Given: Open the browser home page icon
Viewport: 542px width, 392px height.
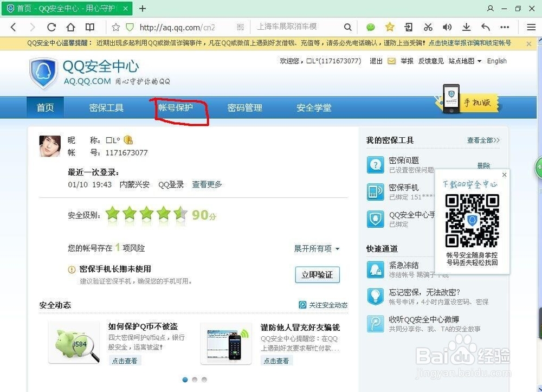Looking at the screenshot, I should 70,27.
